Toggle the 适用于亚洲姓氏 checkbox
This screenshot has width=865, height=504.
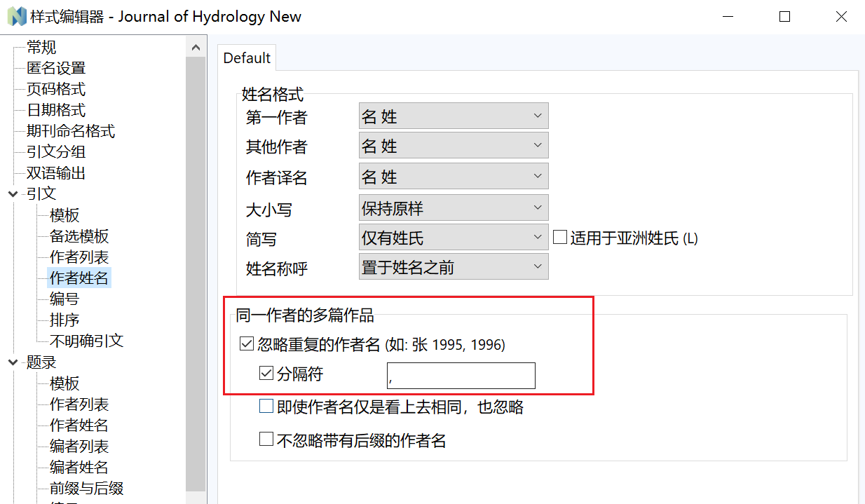click(x=559, y=238)
